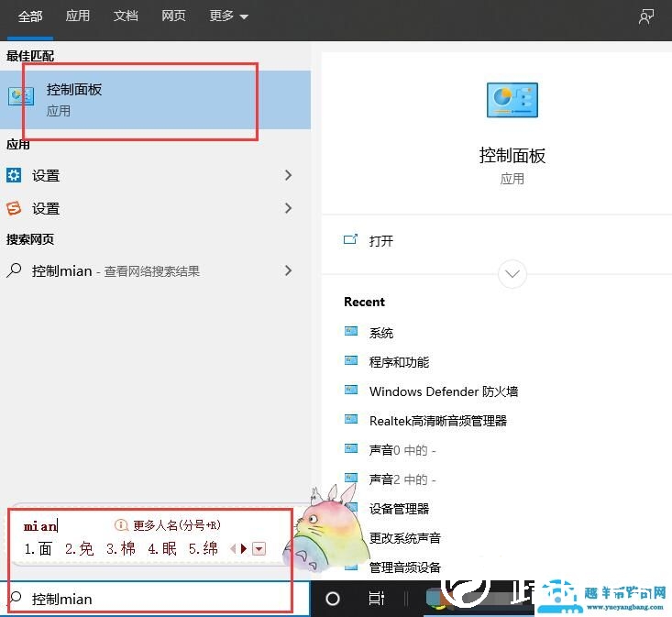Switch to the 文档 tab
Viewport: 672px width, 617px height.
point(126,16)
